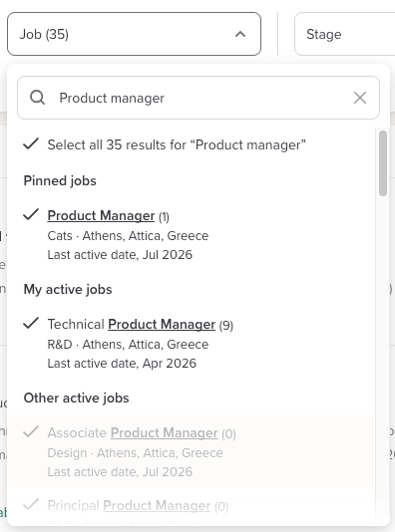The image size is (395, 532).
Task: Open the Technical Product Manager job link
Action: click(x=132, y=325)
